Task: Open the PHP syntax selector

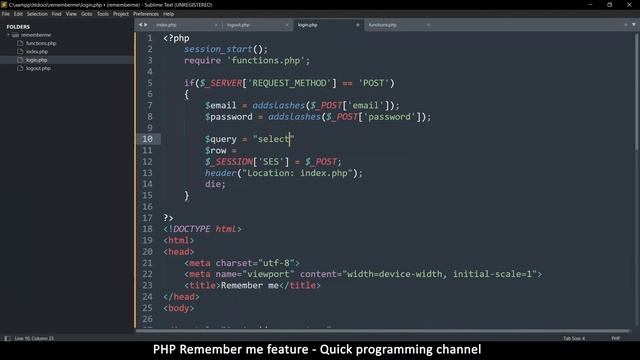Action: (x=616, y=338)
